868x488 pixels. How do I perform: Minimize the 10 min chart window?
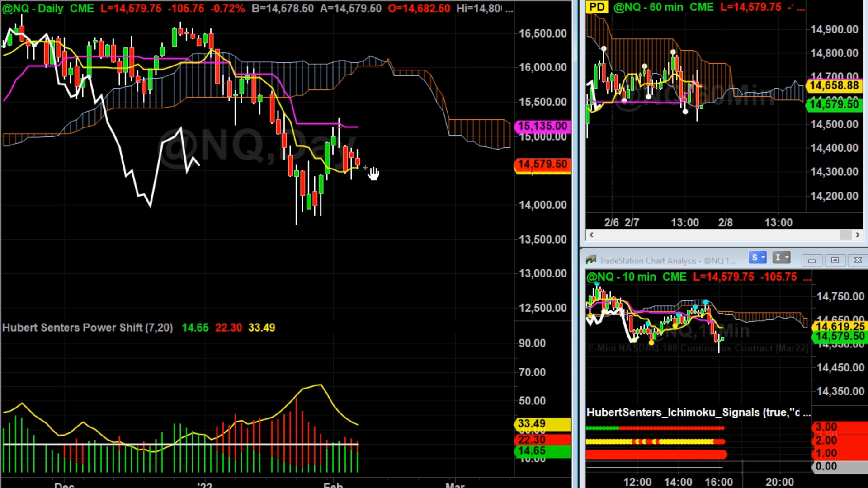click(x=812, y=260)
